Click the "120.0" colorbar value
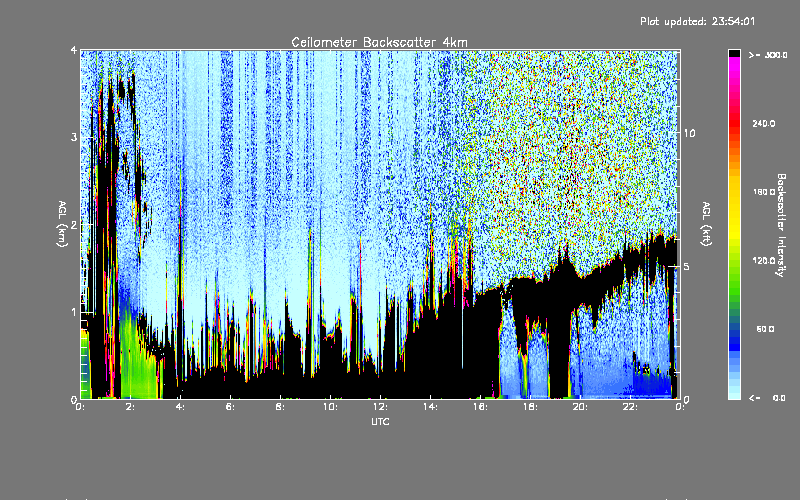 click(764, 260)
